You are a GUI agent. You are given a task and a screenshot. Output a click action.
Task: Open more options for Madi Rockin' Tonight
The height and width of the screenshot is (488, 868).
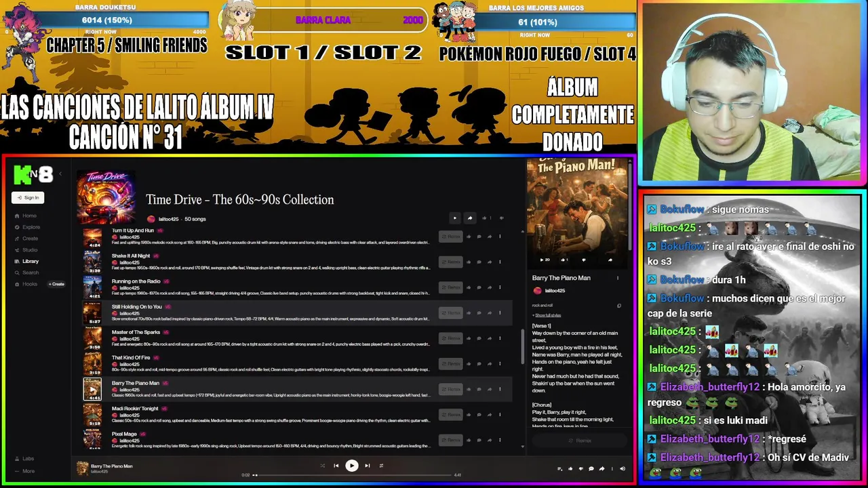[x=500, y=414]
